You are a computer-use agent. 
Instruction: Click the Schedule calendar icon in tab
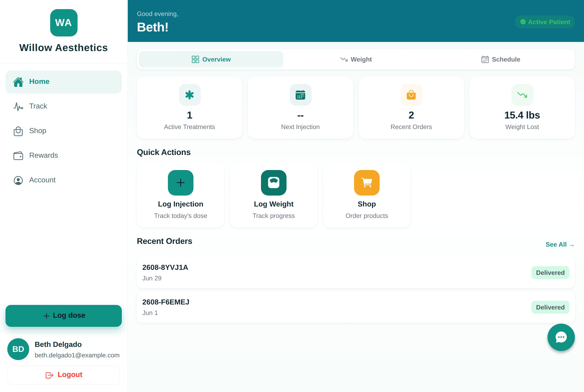coord(485,59)
